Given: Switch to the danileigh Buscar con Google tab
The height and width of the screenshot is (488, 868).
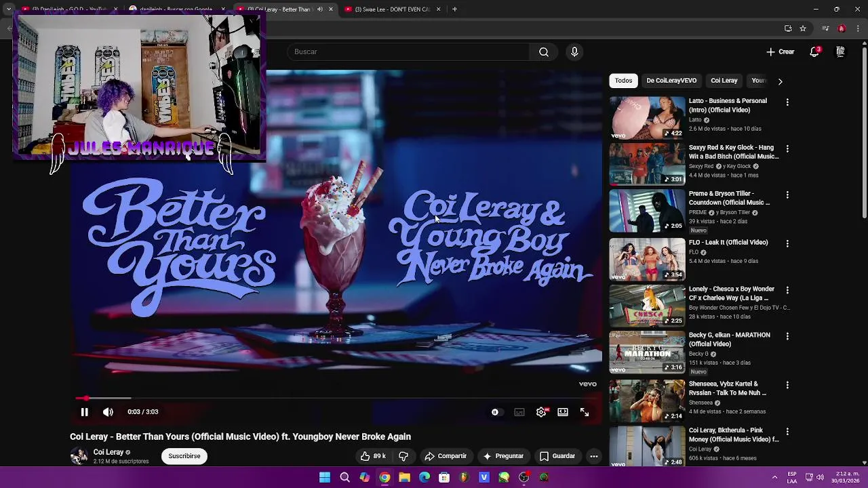Looking at the screenshot, I should pyautogui.click(x=175, y=9).
